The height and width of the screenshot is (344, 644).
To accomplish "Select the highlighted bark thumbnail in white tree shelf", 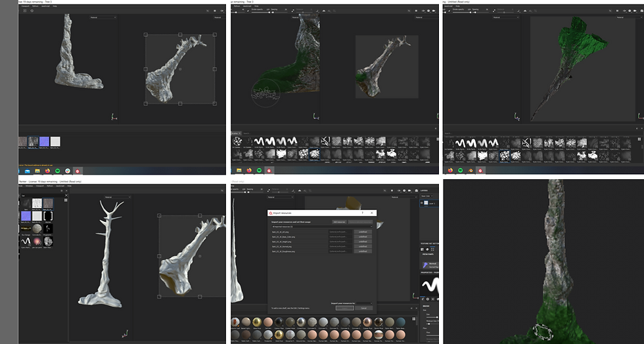I will (x=48, y=204).
